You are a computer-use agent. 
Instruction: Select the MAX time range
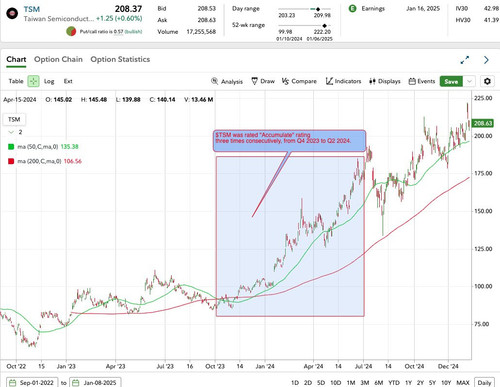463,383
